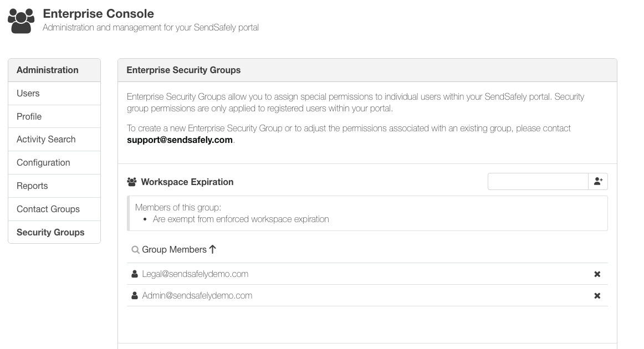
Task: Click the support@sendsafely.com email link
Action: tap(180, 140)
